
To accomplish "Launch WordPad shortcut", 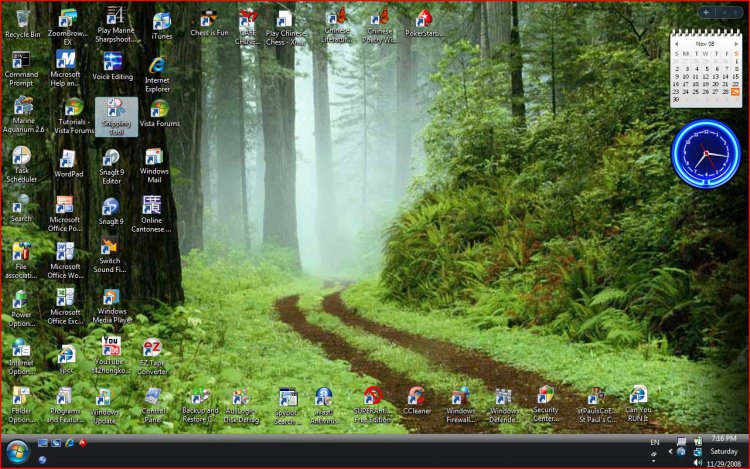I will [68, 164].
